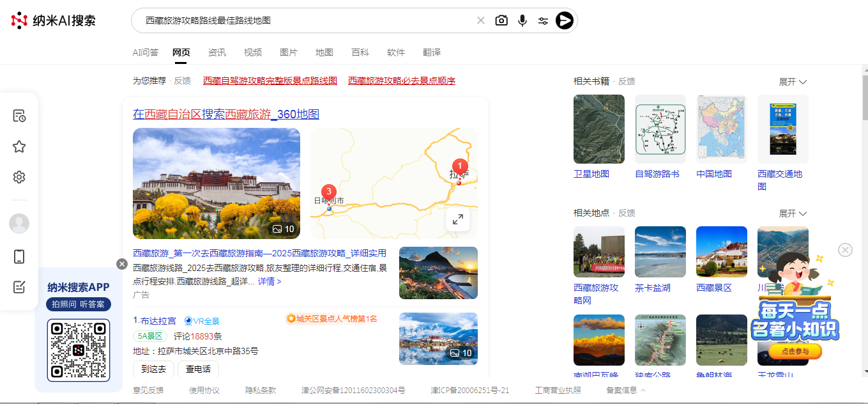The image size is (868, 404).
Task: Clear the search box with the X
Action: click(481, 20)
